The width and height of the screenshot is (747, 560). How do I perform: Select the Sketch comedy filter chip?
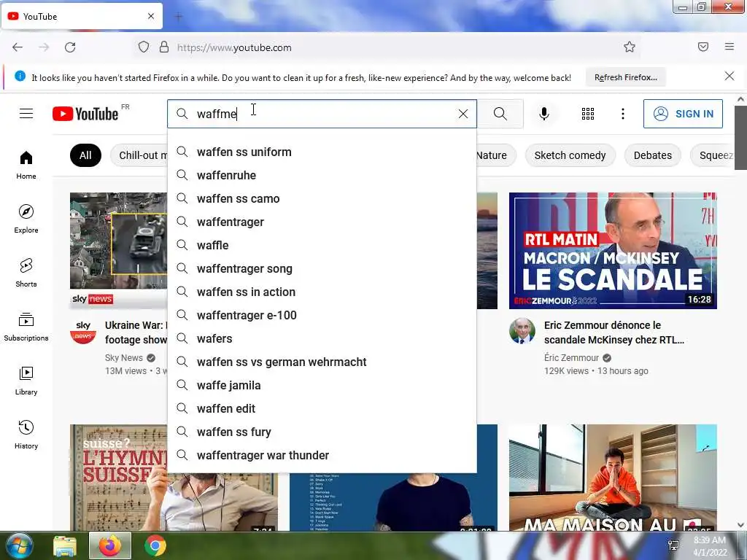(x=570, y=155)
